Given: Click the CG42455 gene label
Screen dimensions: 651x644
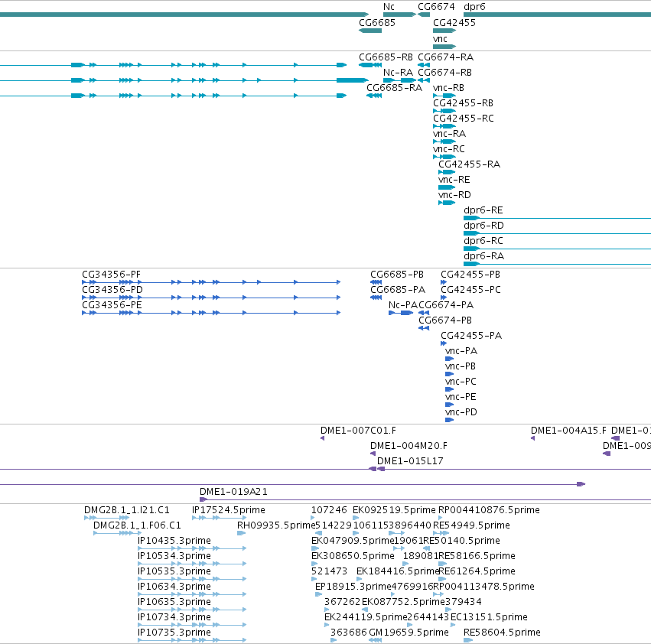Looking at the screenshot, I should pos(454,22).
